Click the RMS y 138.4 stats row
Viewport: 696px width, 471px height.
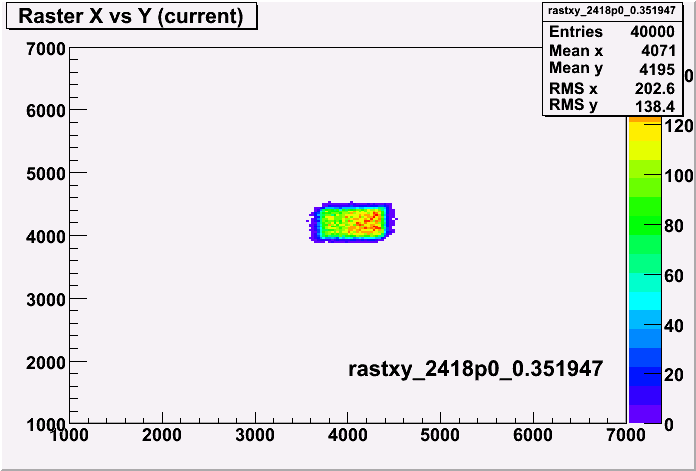pos(612,106)
